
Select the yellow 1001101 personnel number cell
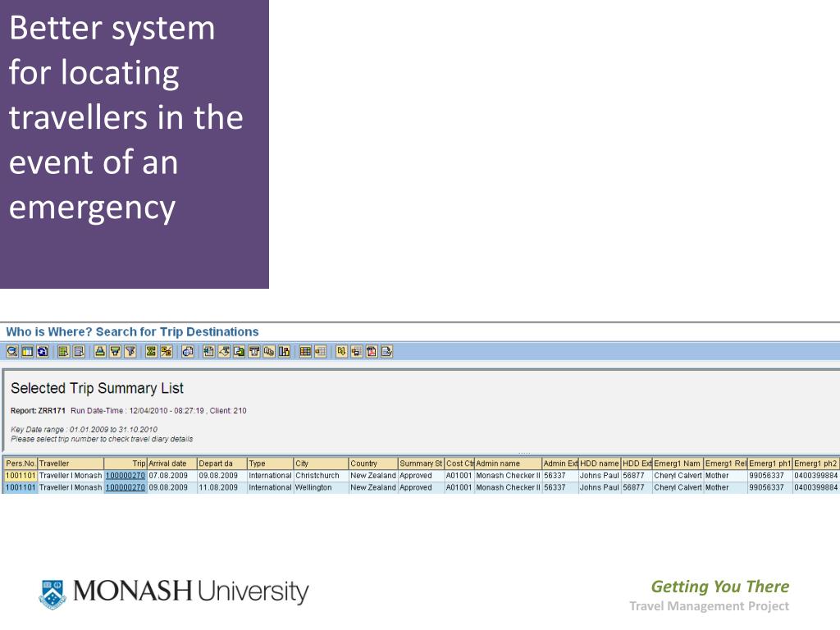[21, 476]
